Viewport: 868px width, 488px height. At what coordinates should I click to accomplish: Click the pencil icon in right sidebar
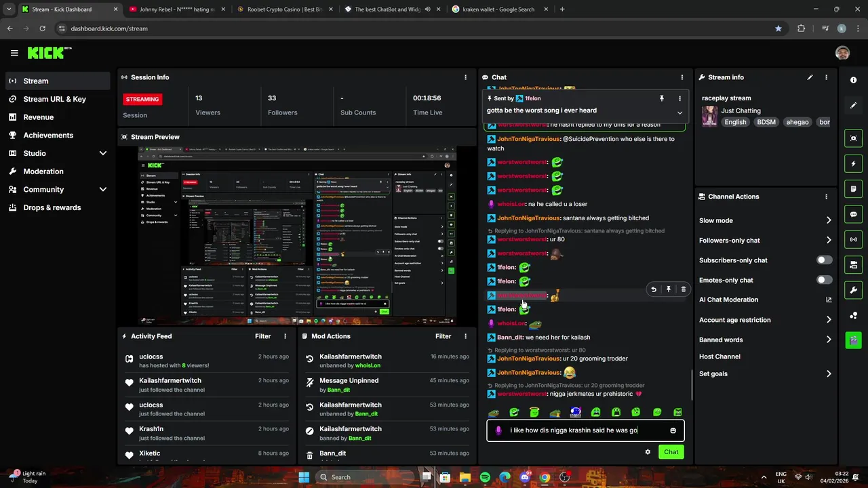853,106
